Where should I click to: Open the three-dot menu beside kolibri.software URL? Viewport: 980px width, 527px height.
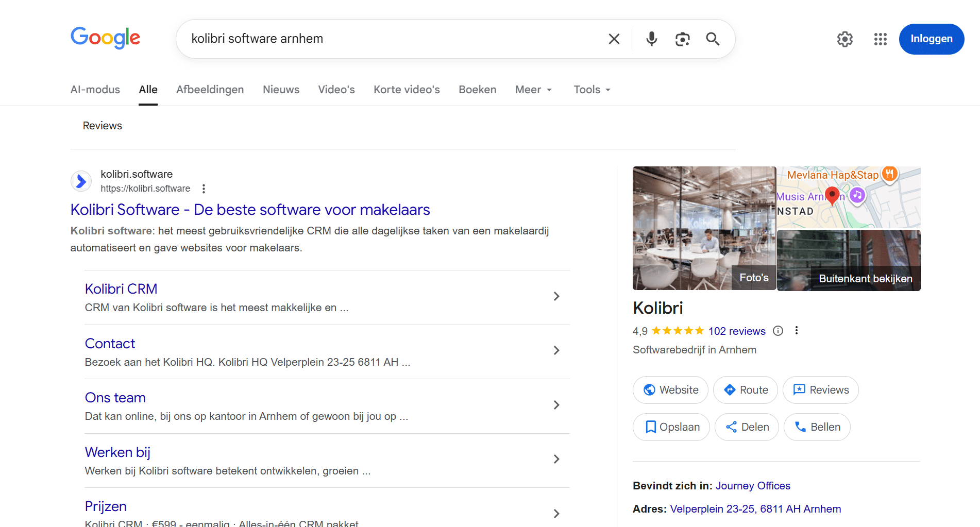[204, 189]
